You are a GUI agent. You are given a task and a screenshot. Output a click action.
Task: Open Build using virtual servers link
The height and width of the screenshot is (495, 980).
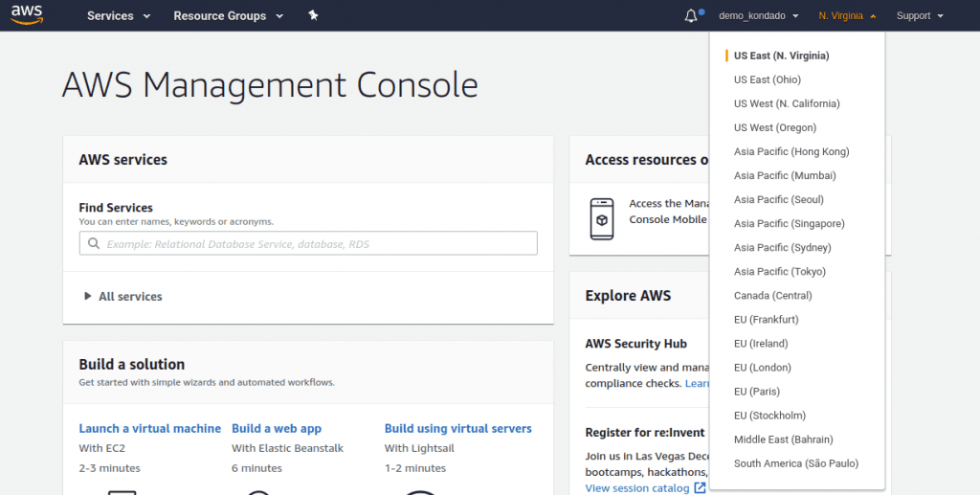pos(457,429)
